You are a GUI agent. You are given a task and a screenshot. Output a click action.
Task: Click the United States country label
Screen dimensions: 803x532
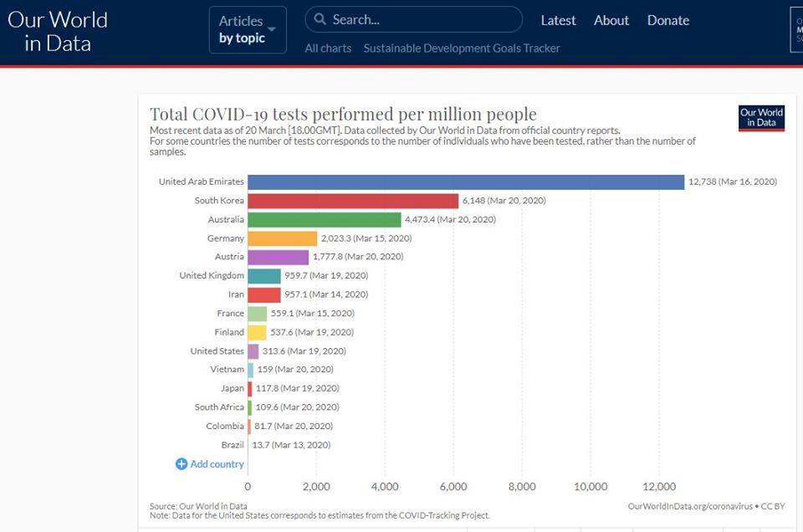point(217,350)
